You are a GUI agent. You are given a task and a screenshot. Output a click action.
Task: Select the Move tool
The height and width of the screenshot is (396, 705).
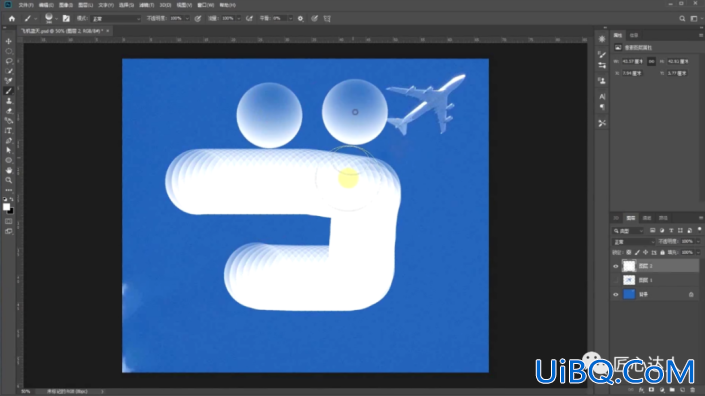click(x=9, y=41)
